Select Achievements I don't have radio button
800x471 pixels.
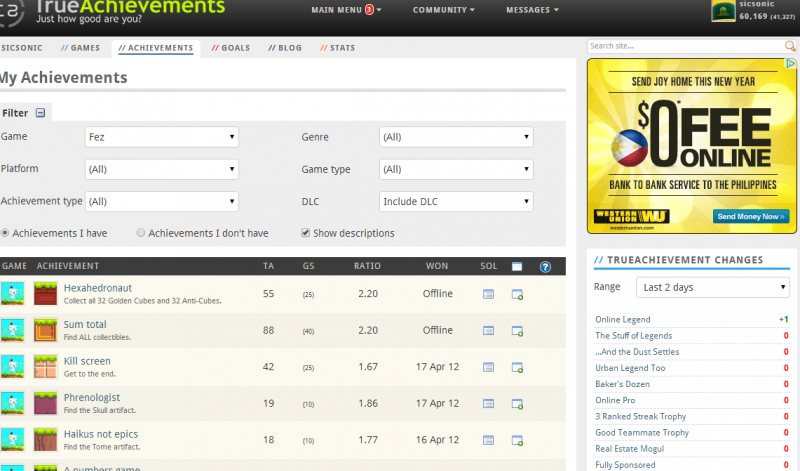(x=141, y=233)
